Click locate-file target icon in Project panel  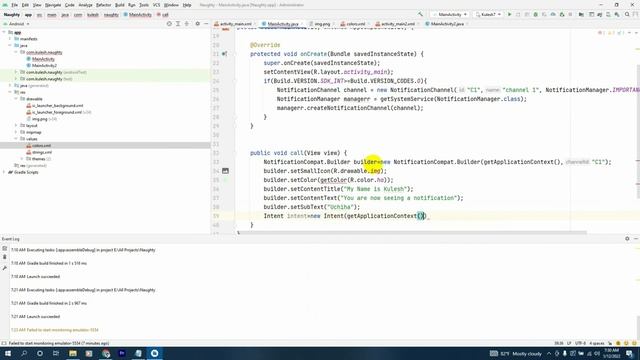click(x=169, y=24)
